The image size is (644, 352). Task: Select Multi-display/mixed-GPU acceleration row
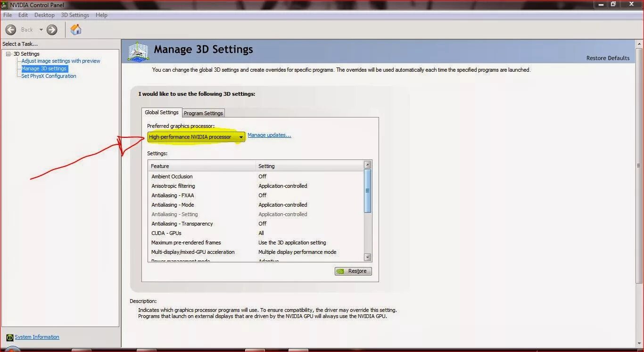[256, 252]
